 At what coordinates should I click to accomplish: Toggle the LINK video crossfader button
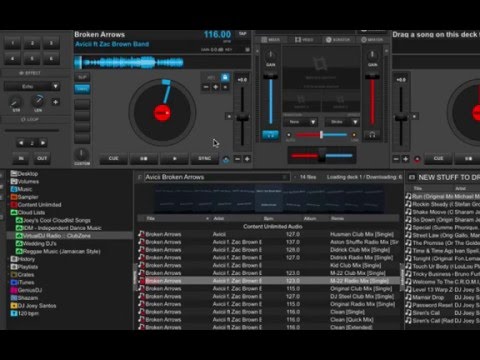(x=354, y=135)
